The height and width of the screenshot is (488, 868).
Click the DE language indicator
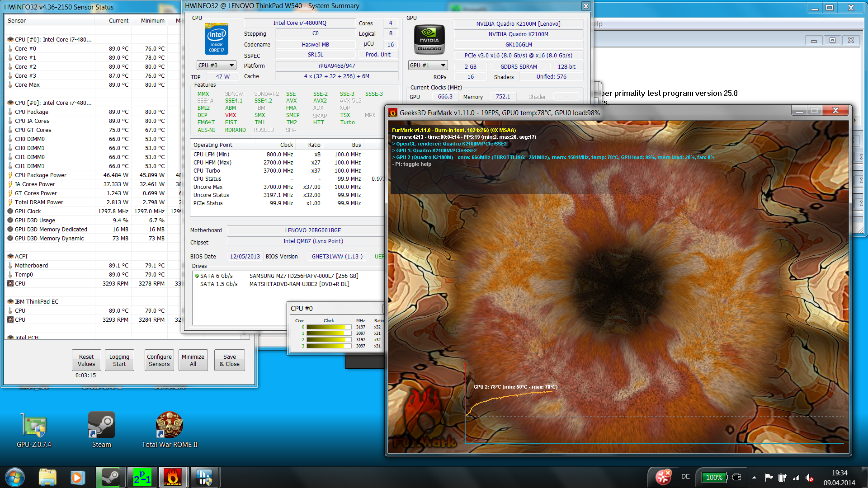click(x=685, y=477)
